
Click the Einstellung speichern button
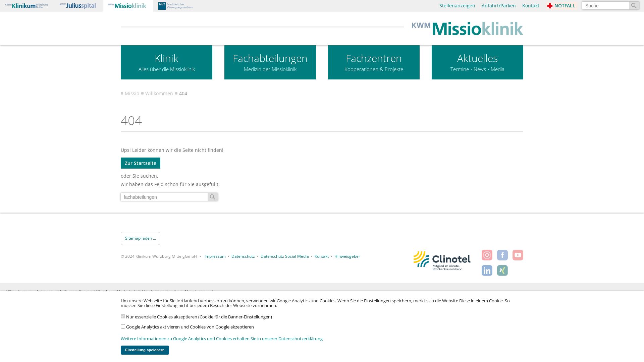(145, 350)
